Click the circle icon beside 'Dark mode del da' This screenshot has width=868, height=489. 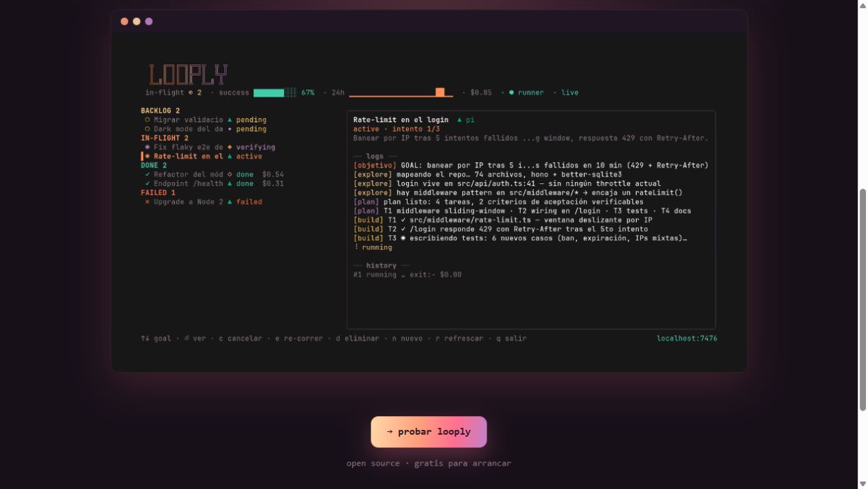click(x=147, y=129)
